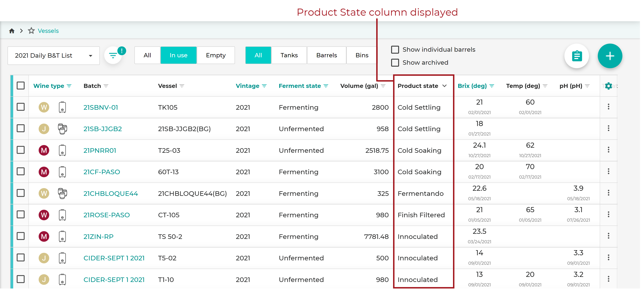
Task: Toggle the favorite star next to Vessels
Action: (x=31, y=31)
